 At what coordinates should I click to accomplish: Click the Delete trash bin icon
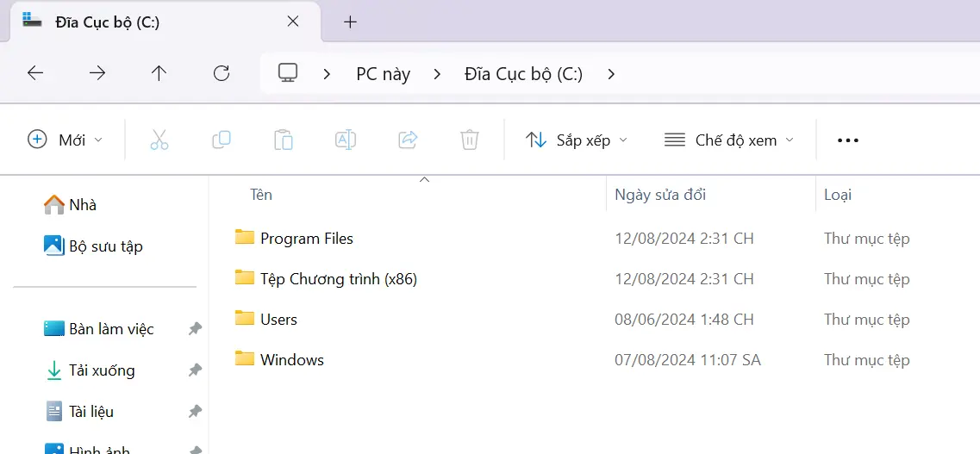pos(470,140)
